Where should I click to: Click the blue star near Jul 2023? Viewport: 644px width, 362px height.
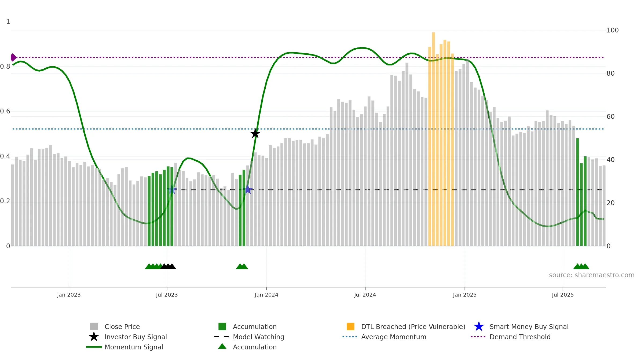[172, 190]
